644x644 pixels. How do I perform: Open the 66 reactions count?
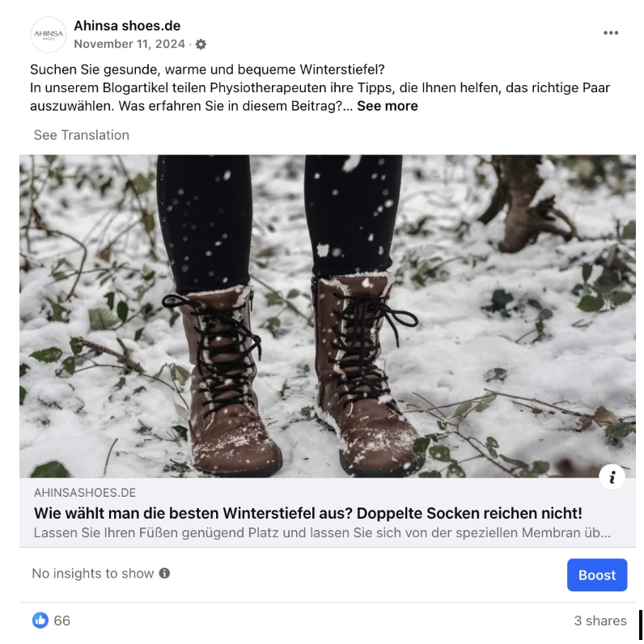[x=62, y=621]
